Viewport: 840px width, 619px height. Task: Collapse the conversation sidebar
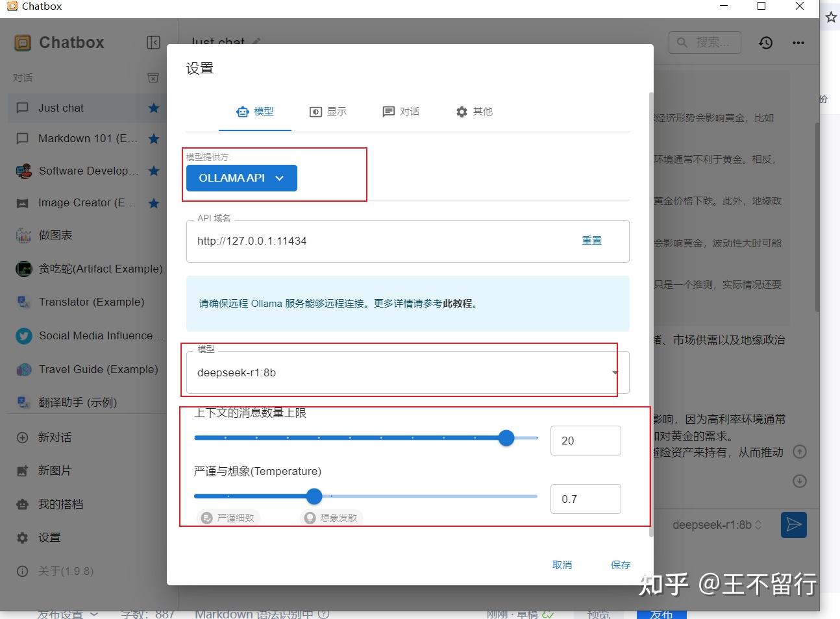click(x=153, y=42)
